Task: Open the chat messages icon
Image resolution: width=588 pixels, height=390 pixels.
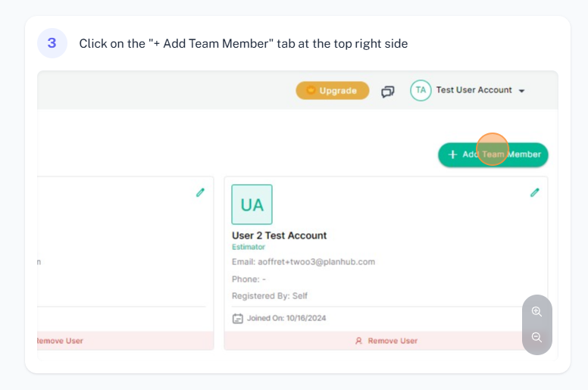Action: (x=388, y=91)
